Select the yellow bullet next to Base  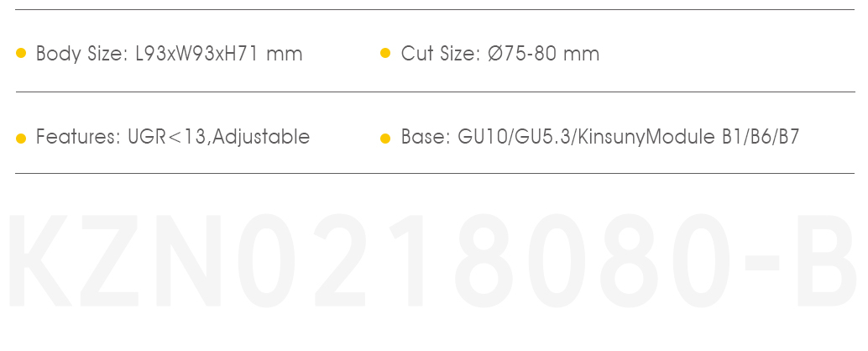[x=385, y=139]
